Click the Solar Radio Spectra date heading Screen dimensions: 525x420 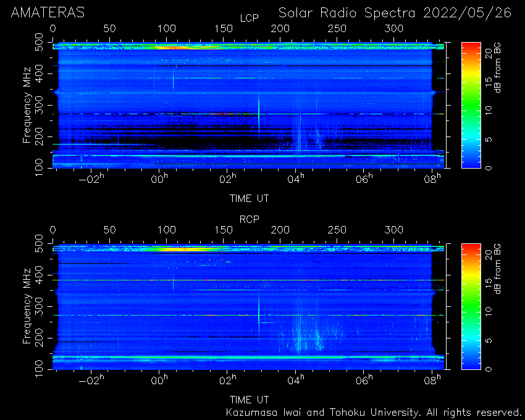(395, 13)
